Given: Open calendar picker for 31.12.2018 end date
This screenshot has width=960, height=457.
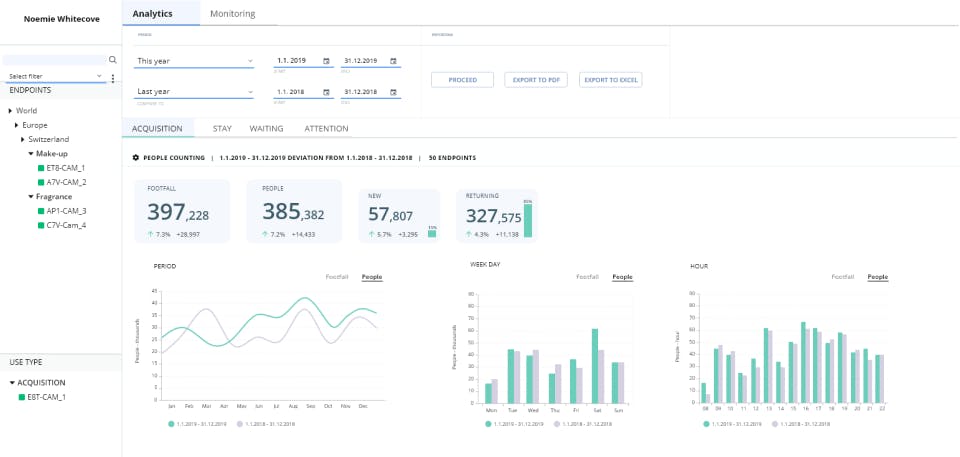Looking at the screenshot, I should [x=394, y=92].
